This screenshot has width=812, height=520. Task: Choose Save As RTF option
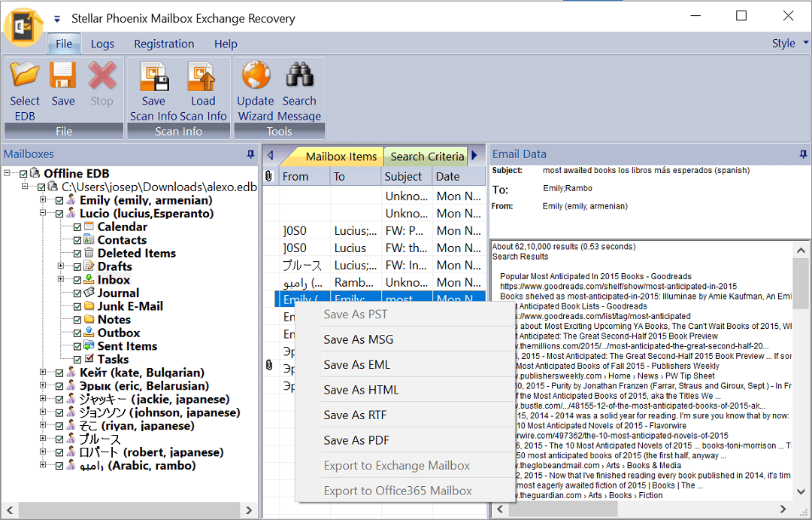click(405, 415)
